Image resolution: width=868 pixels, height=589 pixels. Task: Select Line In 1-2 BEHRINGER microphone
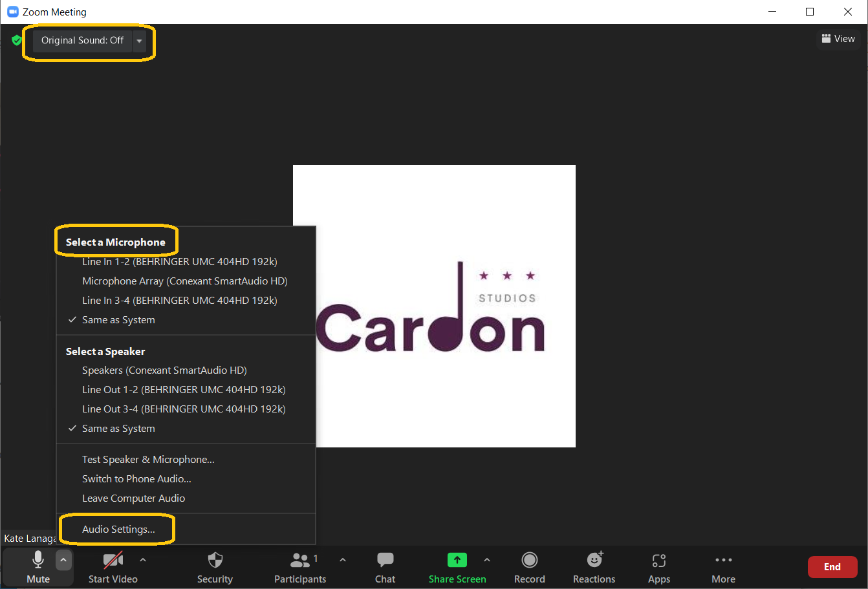coord(179,262)
